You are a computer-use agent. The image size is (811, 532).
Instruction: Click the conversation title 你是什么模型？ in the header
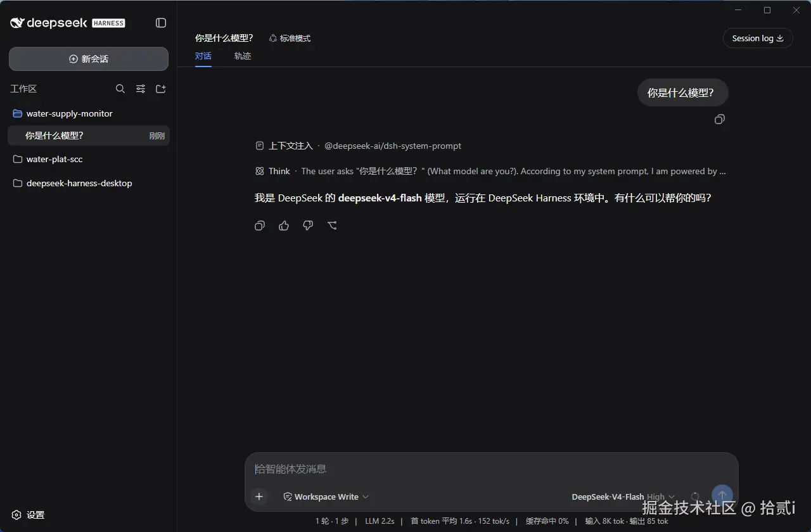224,38
